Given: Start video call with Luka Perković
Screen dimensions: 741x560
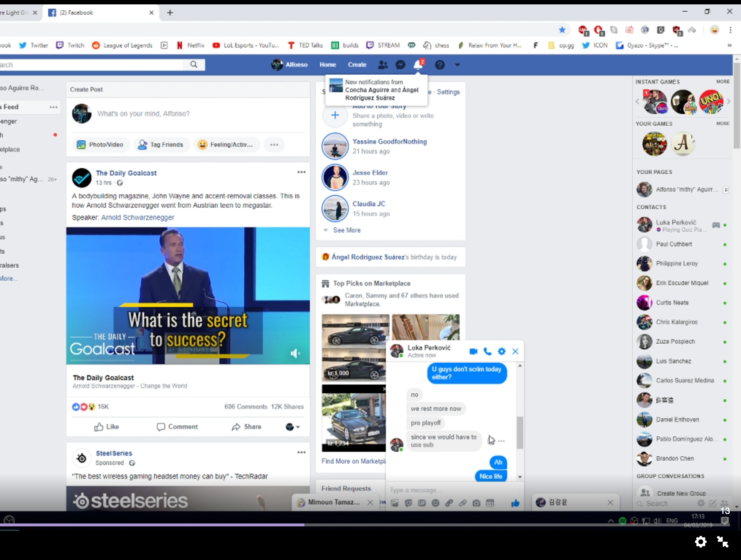Looking at the screenshot, I should 473,352.
